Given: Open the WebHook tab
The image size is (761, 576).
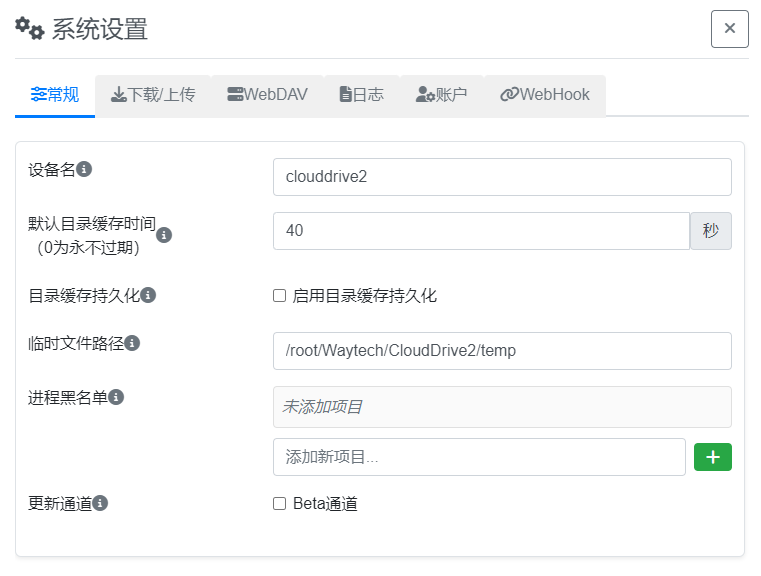Looking at the screenshot, I should tap(545, 95).
